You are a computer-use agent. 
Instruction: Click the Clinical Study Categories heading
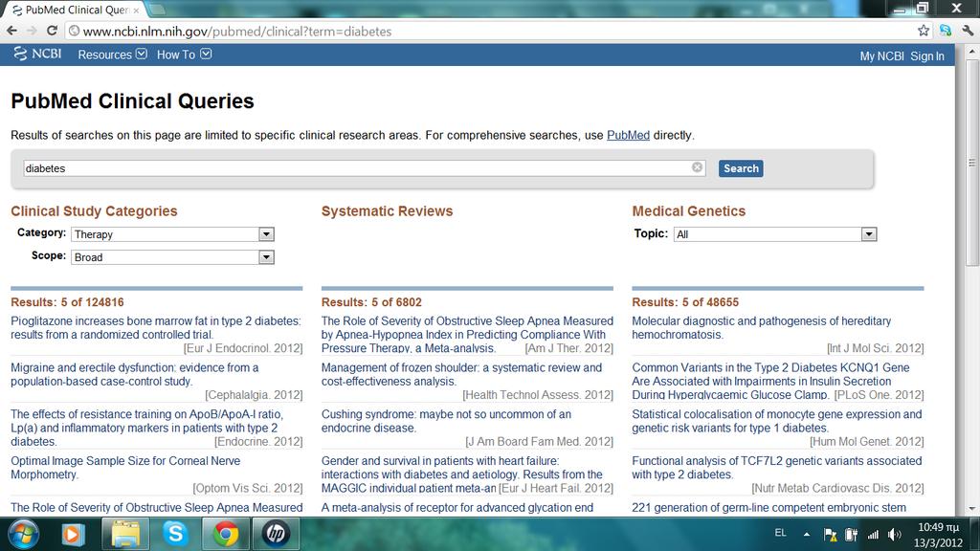(x=94, y=211)
